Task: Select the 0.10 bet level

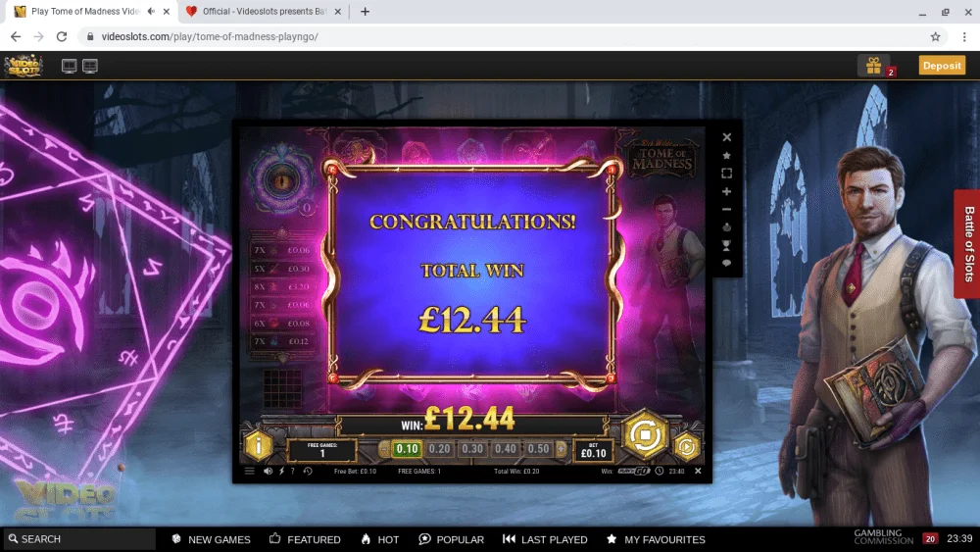Action: tap(407, 449)
